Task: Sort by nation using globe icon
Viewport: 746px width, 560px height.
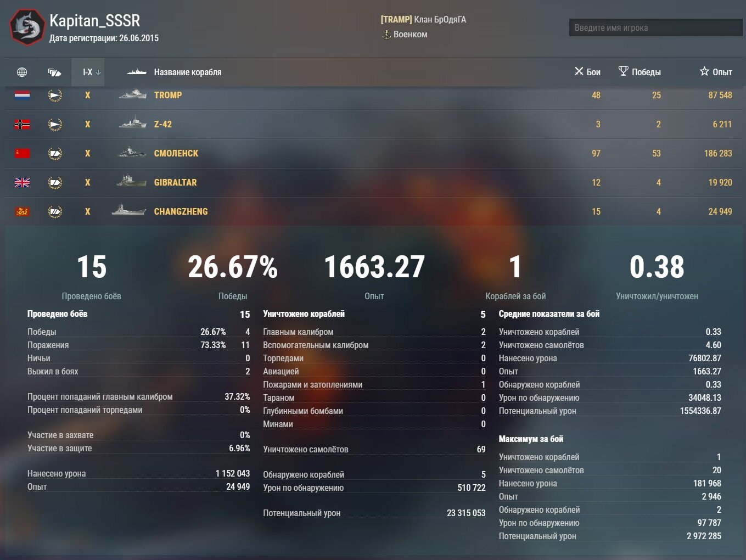Action: point(22,72)
